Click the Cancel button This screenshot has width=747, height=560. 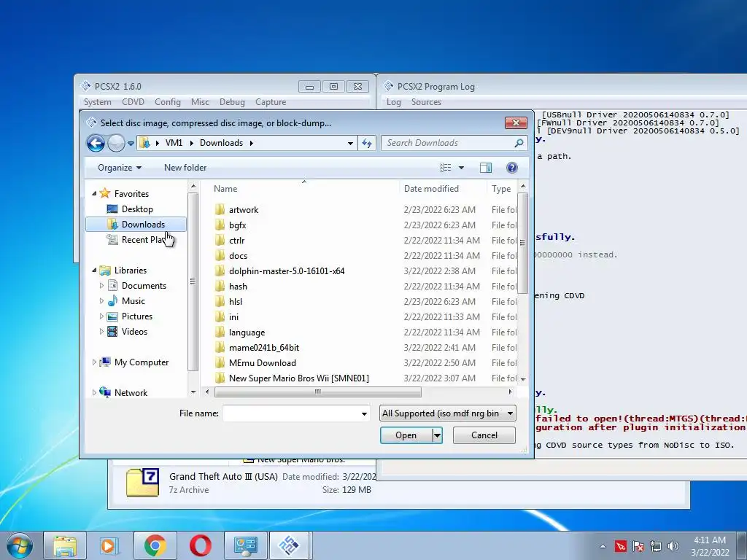(484, 435)
